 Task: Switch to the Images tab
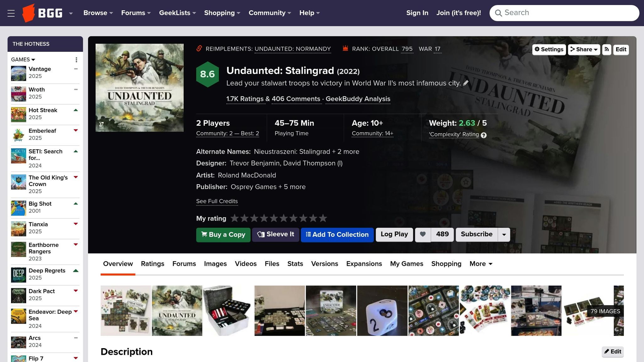[215, 264]
